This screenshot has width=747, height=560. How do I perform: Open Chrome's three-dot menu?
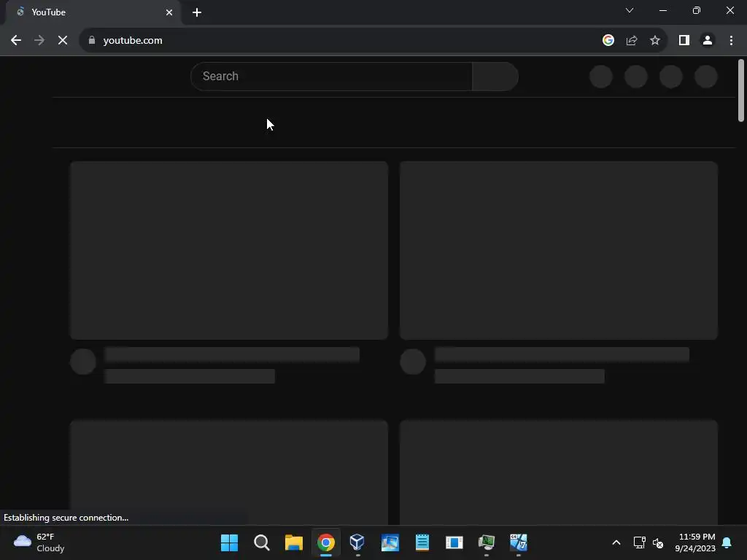click(x=731, y=41)
